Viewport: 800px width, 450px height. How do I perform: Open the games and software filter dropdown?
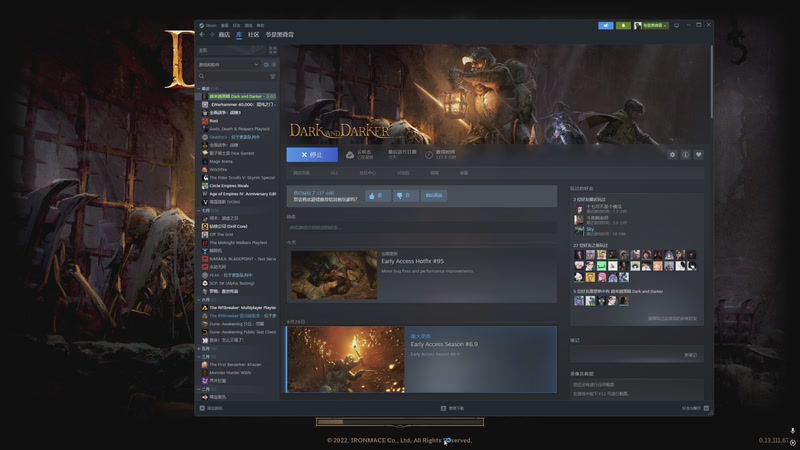click(229, 65)
